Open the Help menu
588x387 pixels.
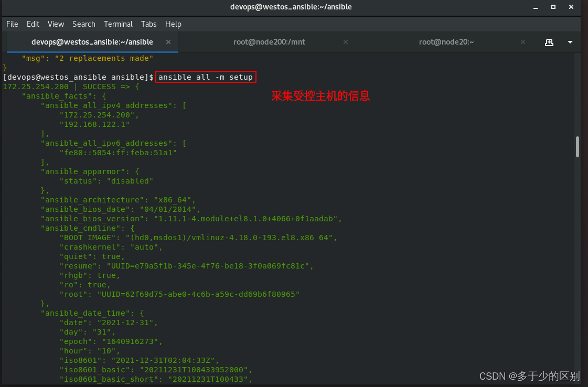173,24
